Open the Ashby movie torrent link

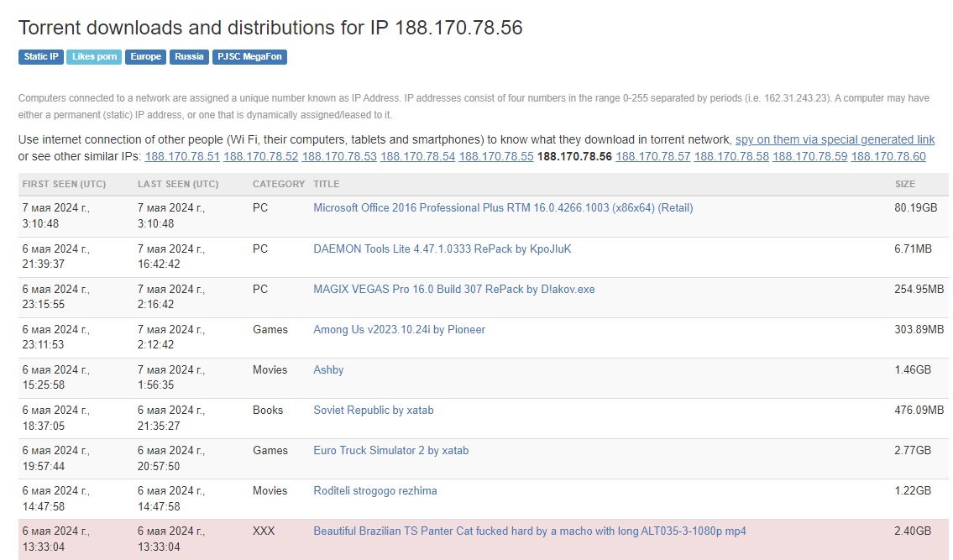[x=328, y=369]
